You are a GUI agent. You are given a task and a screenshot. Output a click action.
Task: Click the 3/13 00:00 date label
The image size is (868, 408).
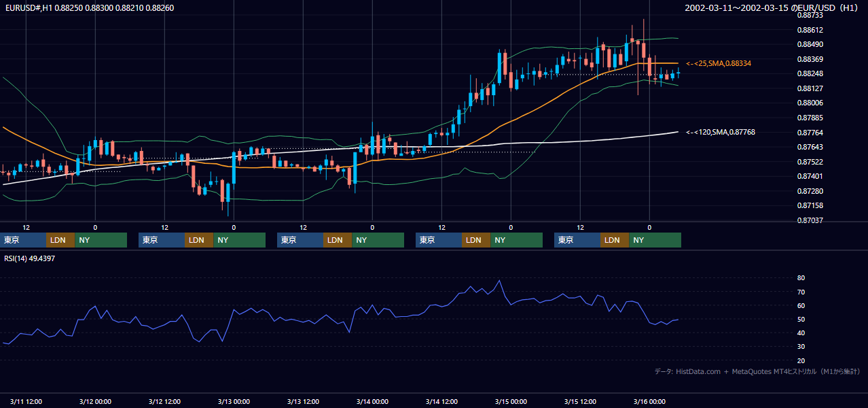tap(234, 401)
